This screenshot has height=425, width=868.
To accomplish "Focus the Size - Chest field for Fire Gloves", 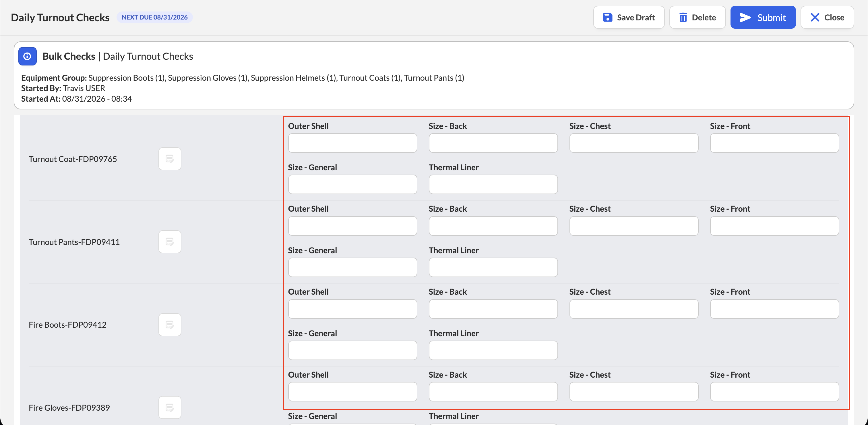I will (634, 392).
